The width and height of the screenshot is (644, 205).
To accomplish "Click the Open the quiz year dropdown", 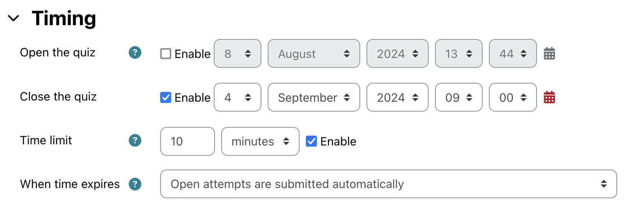I will coord(397,54).
